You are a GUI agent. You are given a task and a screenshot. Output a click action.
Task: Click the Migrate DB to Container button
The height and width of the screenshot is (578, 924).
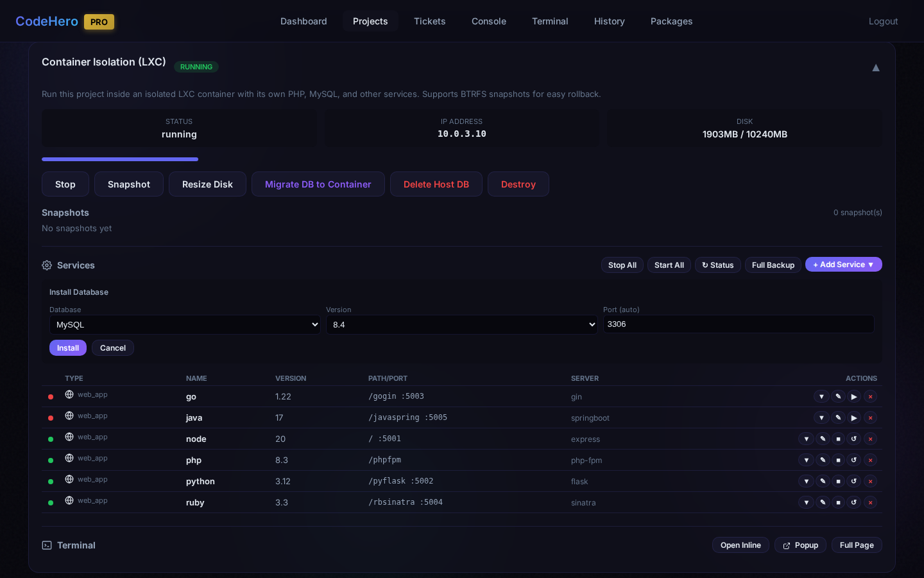[318, 184]
